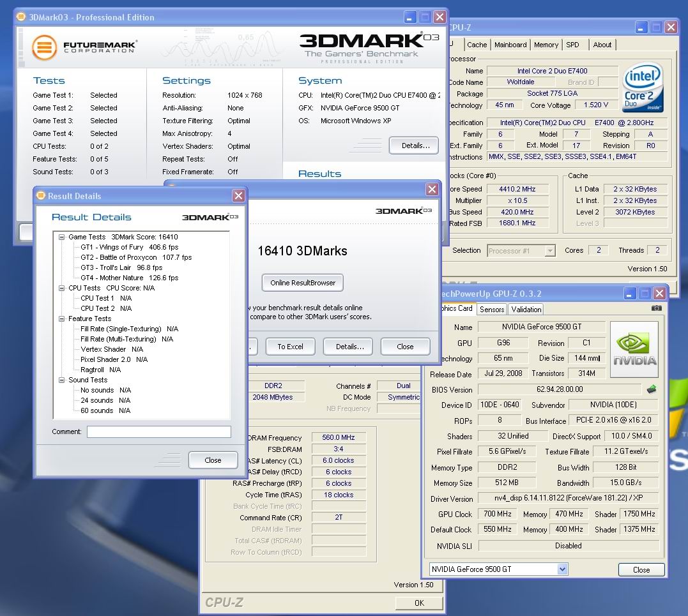Click the GPU-Z BIOS save chip icon
Screen dimensions: 688x616
click(652, 389)
